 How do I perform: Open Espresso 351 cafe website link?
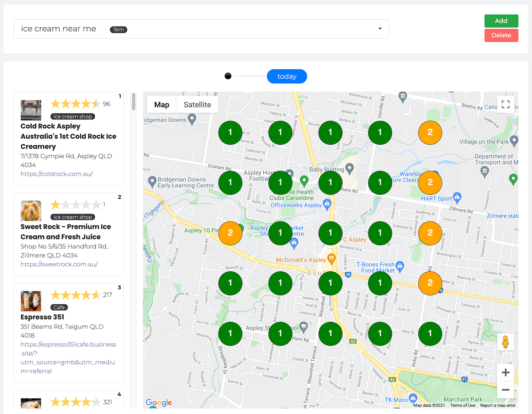coord(68,358)
